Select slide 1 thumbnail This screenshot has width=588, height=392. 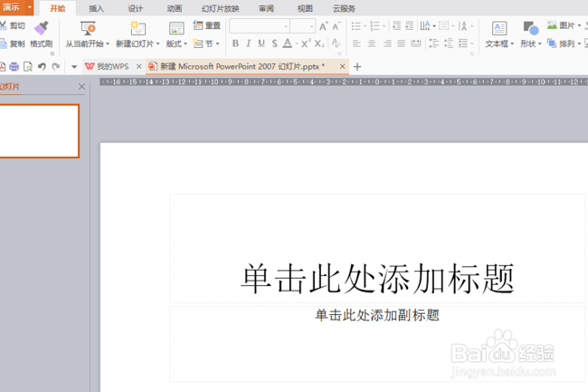[39, 131]
